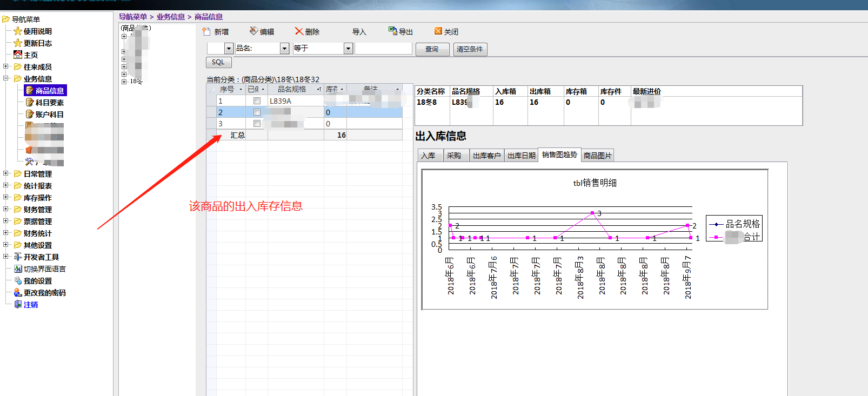The height and width of the screenshot is (396, 868).
Task: Click the star icon beside 使用说明
Action: 18,31
